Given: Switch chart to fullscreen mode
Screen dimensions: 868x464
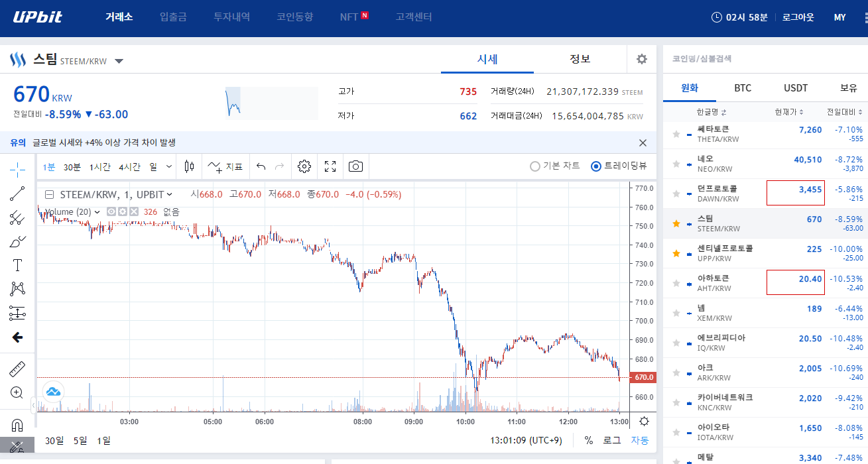Looking at the screenshot, I should coord(330,166).
